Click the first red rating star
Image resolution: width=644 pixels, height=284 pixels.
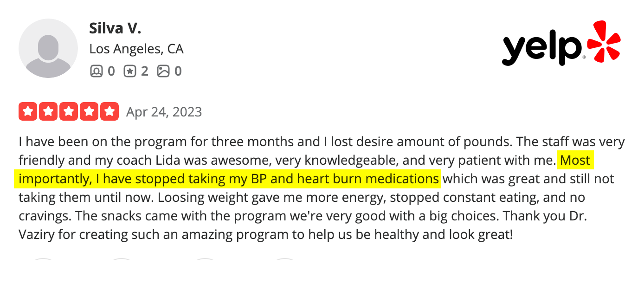tap(28, 111)
